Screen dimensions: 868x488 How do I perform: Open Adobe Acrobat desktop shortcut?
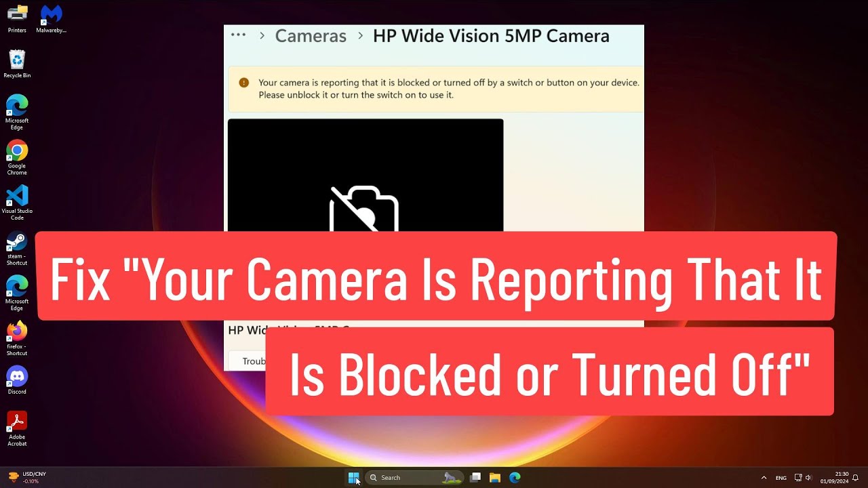(x=17, y=428)
